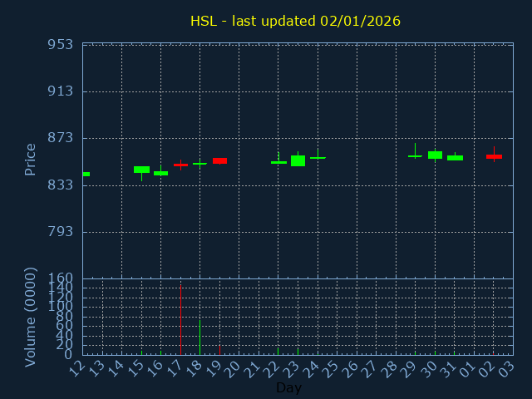Click the green candle on day 31

tap(455, 158)
